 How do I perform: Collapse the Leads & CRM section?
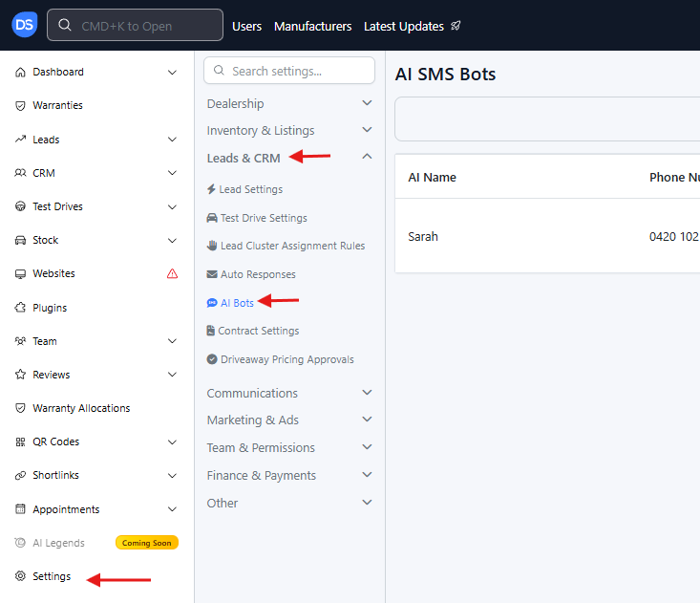[367, 158]
